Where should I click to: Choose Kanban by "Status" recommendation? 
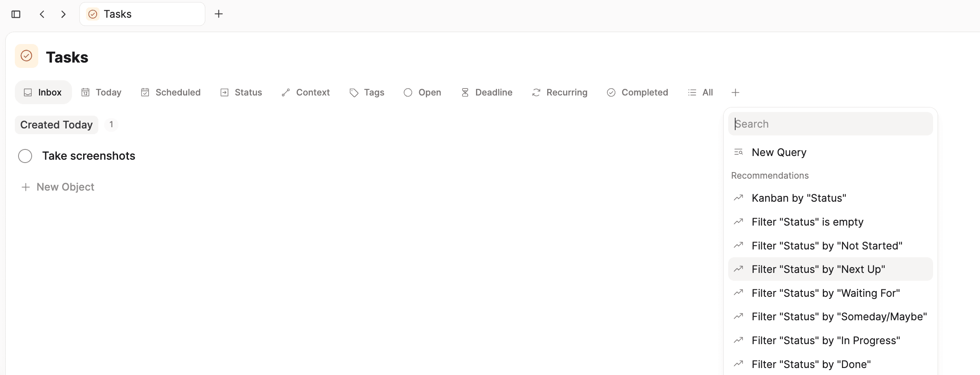point(830,198)
